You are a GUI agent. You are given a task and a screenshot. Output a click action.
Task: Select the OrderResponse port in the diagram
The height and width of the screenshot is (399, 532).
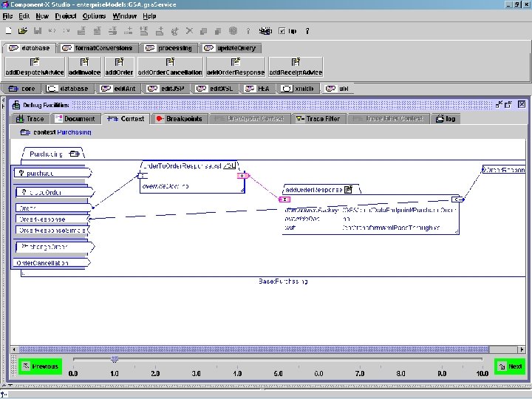point(52,219)
